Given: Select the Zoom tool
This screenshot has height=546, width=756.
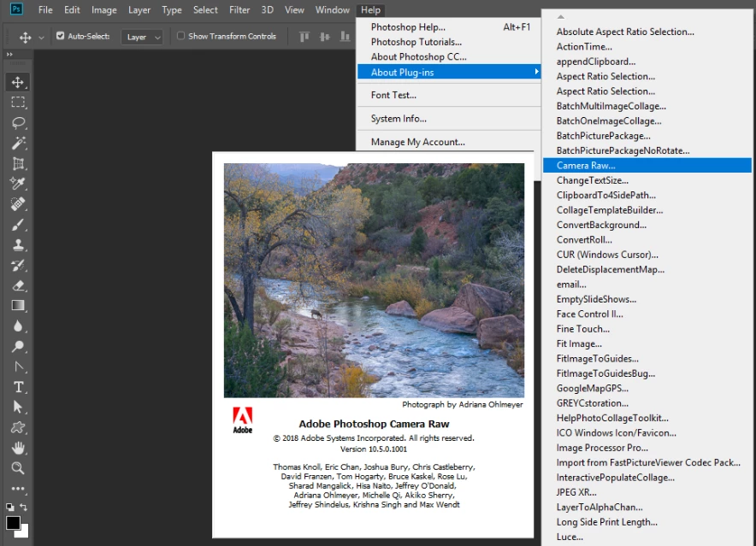Looking at the screenshot, I should coord(18,468).
